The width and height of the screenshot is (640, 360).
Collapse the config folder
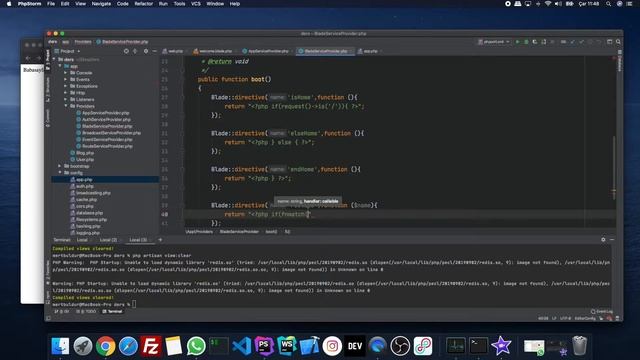click(x=60, y=173)
